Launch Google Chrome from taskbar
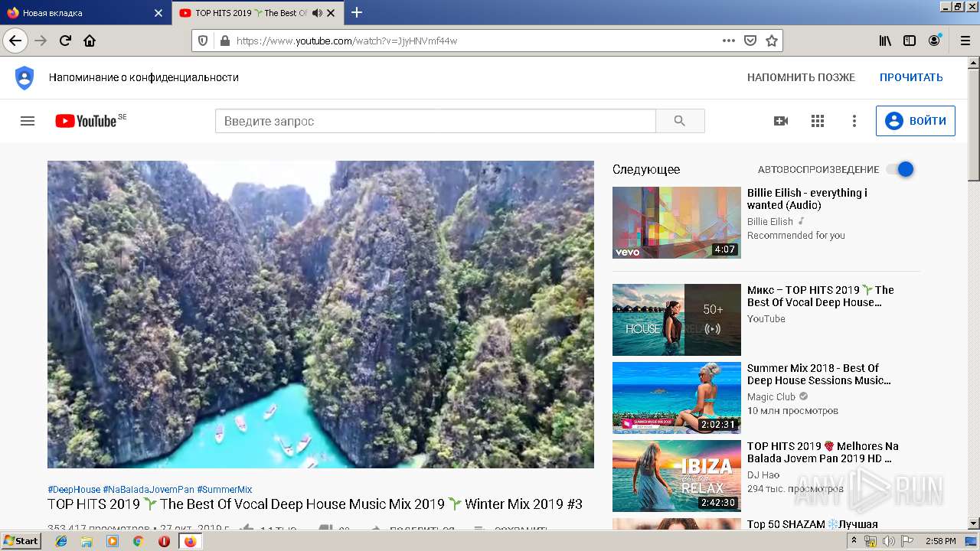The height and width of the screenshot is (551, 980). click(x=138, y=541)
